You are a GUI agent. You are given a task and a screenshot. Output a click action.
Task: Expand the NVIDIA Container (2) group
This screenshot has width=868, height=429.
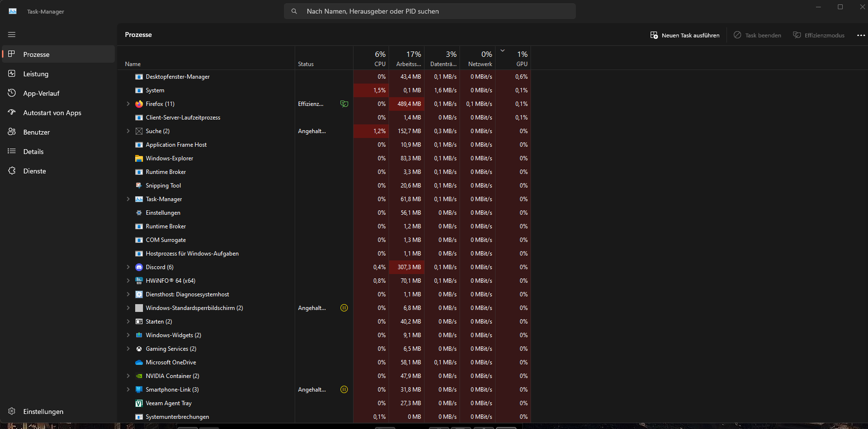(128, 376)
